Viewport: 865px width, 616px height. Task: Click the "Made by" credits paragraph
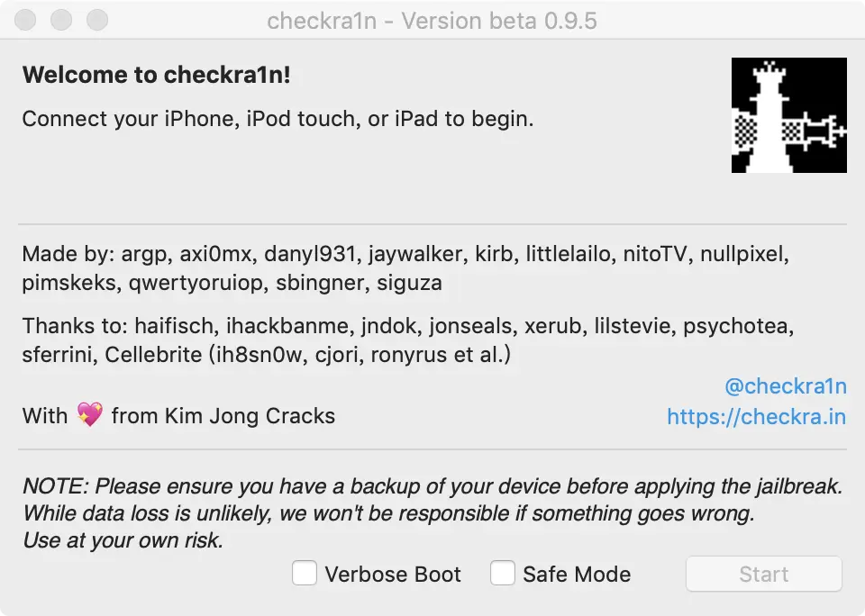pos(405,268)
